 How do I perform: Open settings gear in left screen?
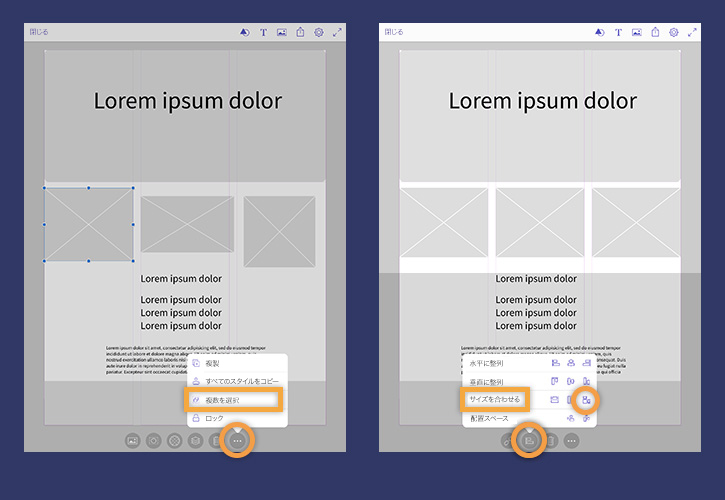pyautogui.click(x=319, y=32)
